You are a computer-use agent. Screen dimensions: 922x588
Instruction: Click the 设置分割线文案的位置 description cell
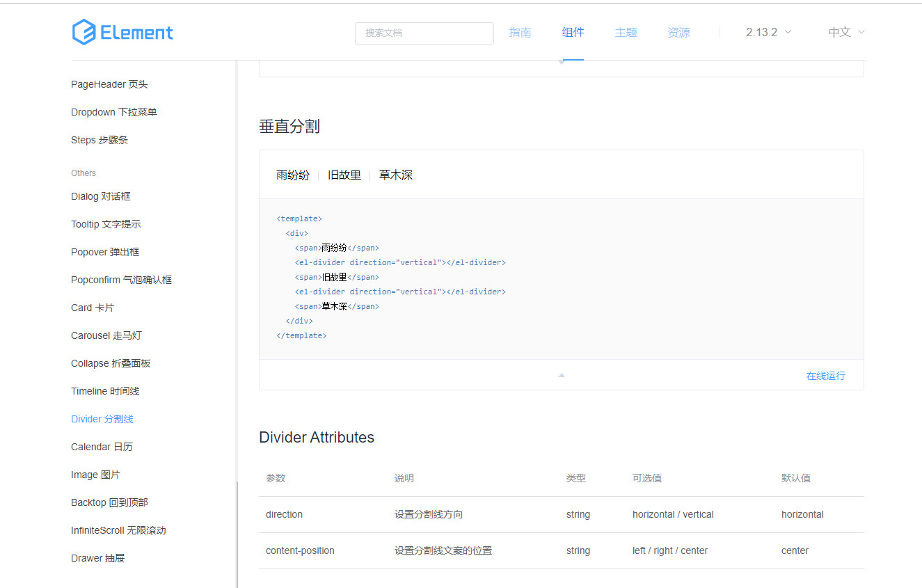[x=443, y=550]
